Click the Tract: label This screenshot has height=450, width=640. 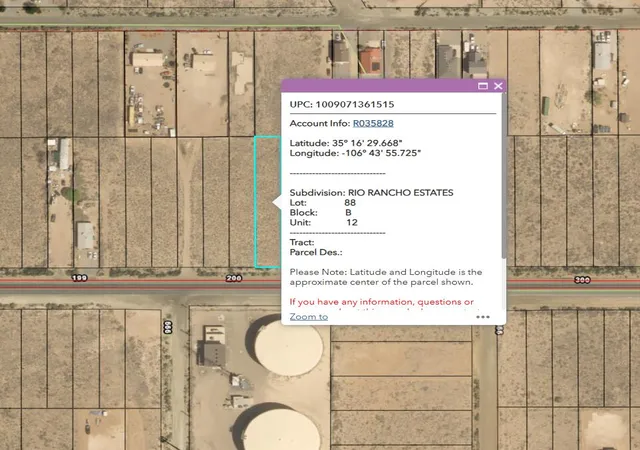(x=302, y=243)
